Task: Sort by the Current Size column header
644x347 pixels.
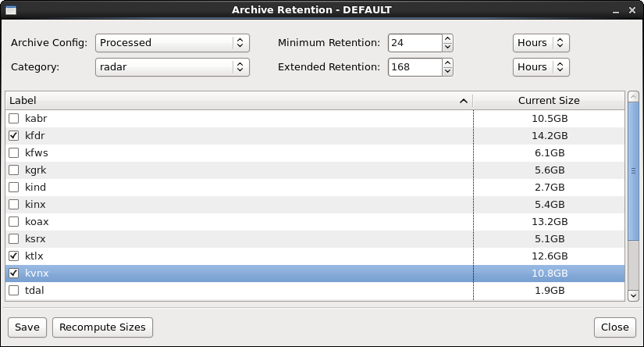Action: point(549,101)
